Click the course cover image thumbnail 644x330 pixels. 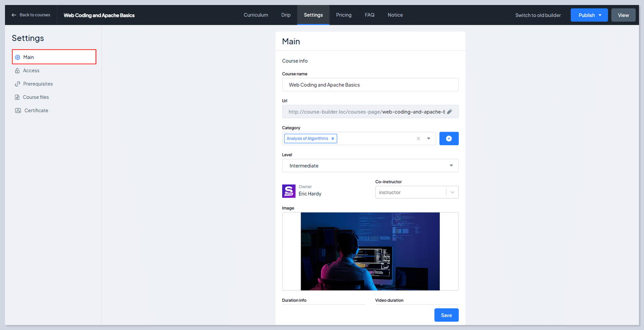click(x=370, y=251)
